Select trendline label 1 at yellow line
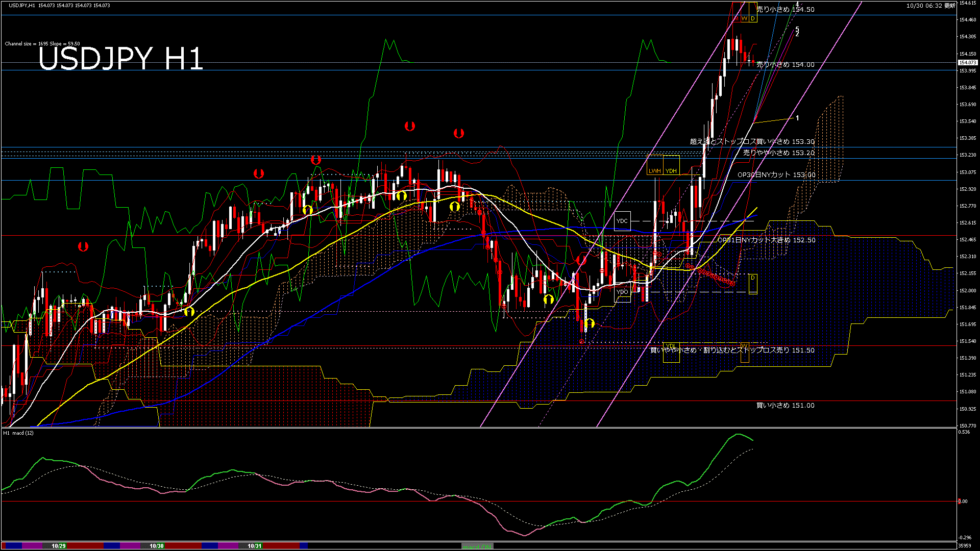 tap(797, 118)
